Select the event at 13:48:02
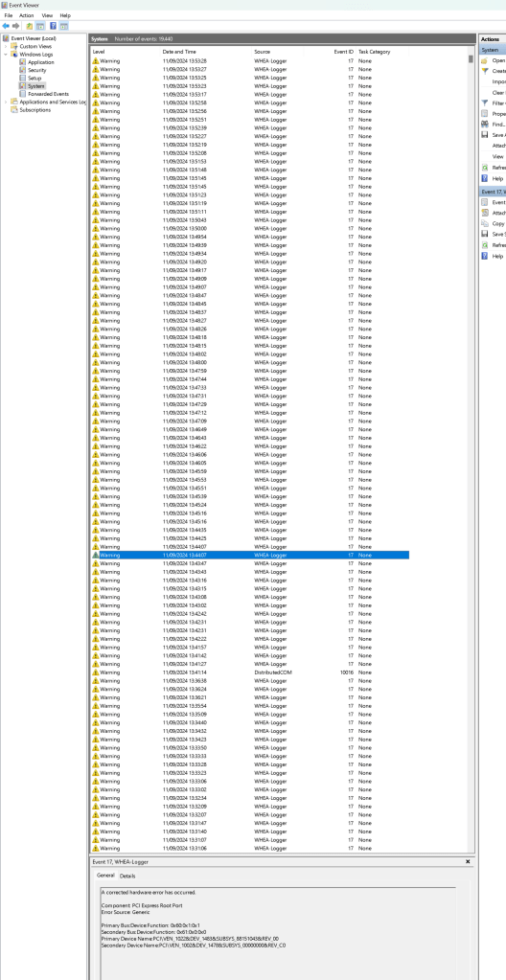This screenshot has height=980, width=506. 250,353
